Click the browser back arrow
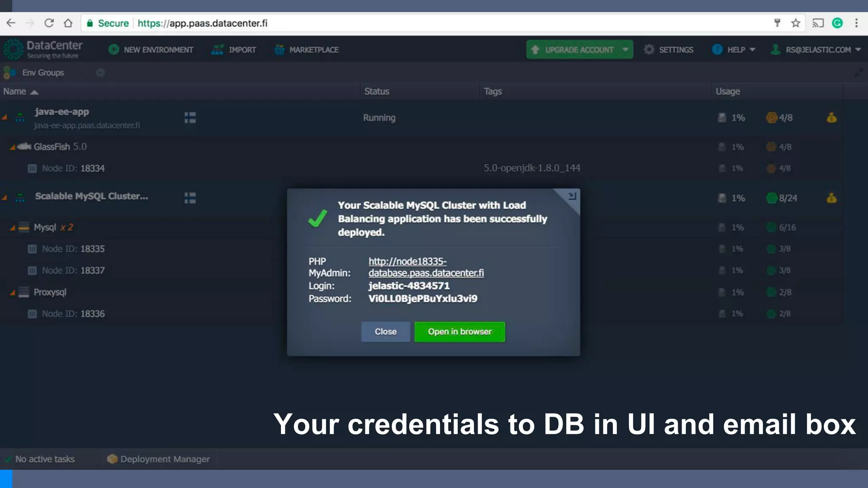 (x=11, y=23)
